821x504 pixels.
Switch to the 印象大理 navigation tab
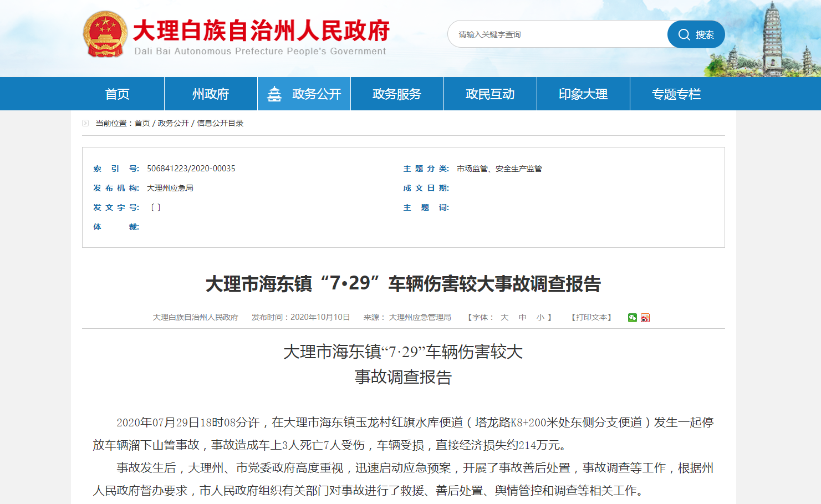click(x=583, y=94)
